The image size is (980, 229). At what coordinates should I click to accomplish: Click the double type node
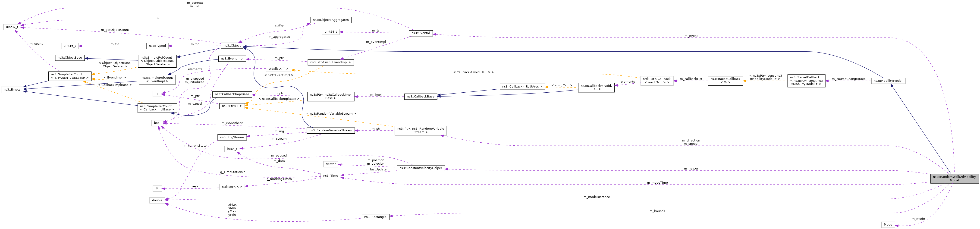(x=157, y=200)
